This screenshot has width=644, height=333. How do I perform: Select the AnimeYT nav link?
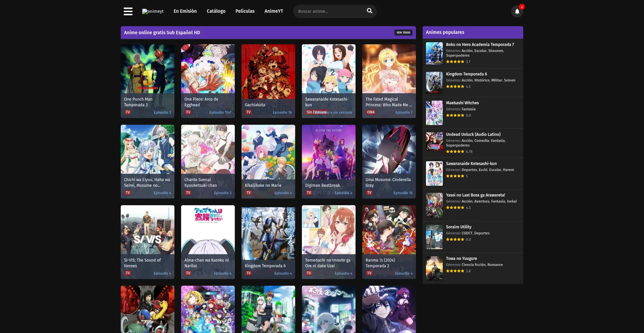tap(274, 11)
